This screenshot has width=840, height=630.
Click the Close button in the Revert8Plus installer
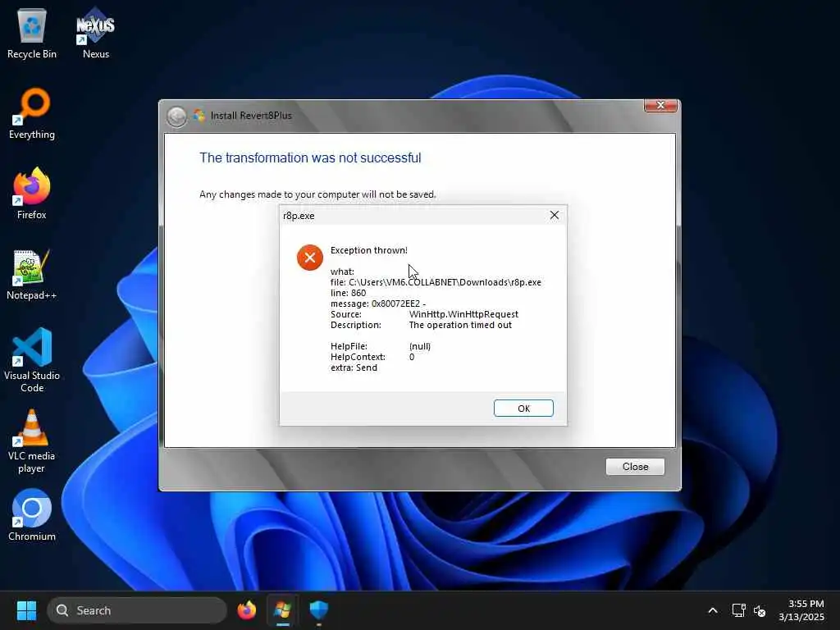(635, 467)
